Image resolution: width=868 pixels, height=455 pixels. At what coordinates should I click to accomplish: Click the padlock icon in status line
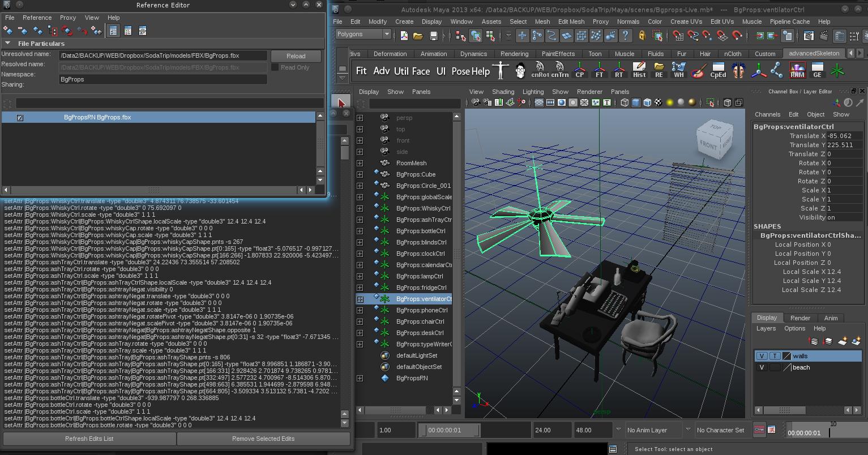[642, 36]
